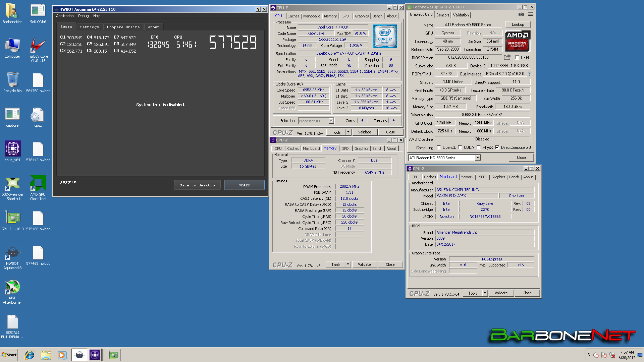Screen dimensions: 644x362
Task: Take a GPU-Z screenshot with camera icon
Action: (521, 14)
